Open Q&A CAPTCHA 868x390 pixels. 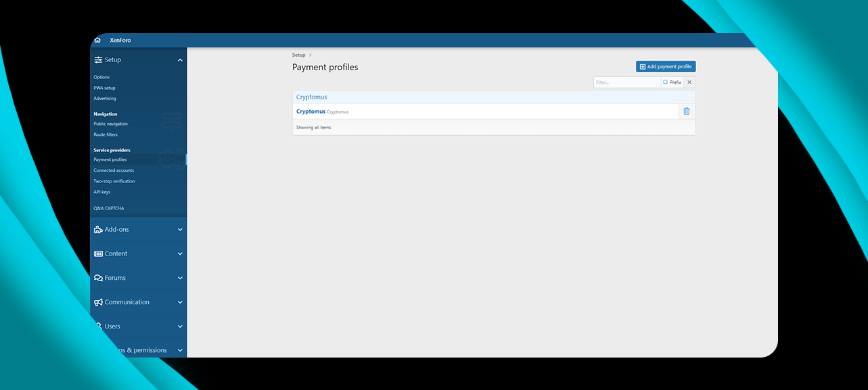(109, 208)
